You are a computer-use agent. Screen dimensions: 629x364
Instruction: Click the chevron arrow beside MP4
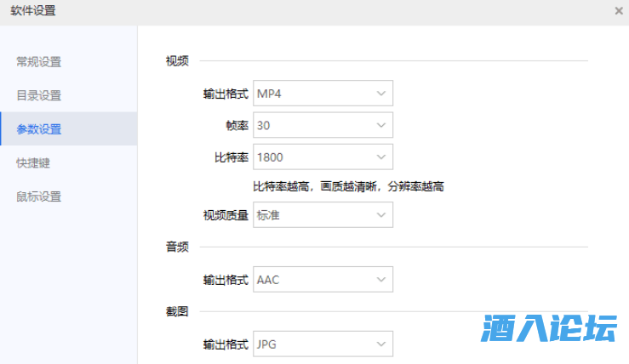380,93
